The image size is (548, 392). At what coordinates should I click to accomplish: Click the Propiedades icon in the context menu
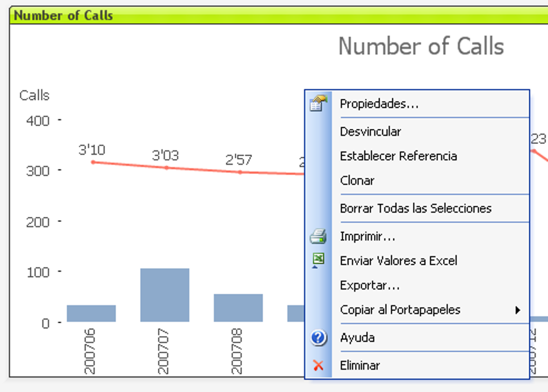(x=318, y=104)
